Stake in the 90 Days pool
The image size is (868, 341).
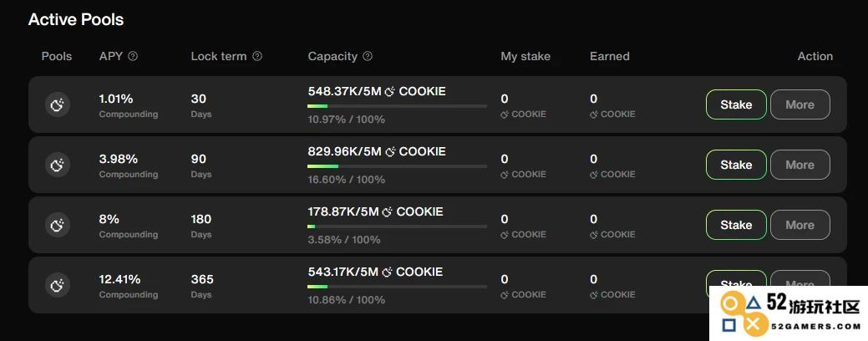736,165
